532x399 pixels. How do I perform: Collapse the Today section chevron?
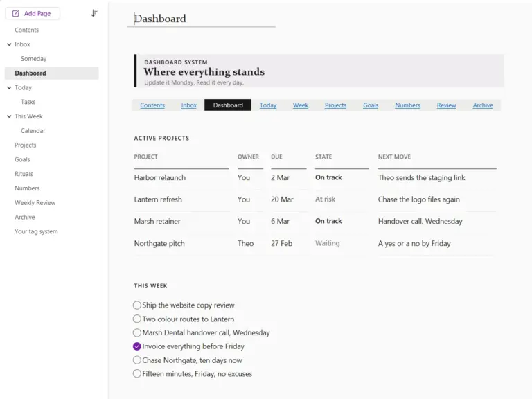tap(9, 87)
